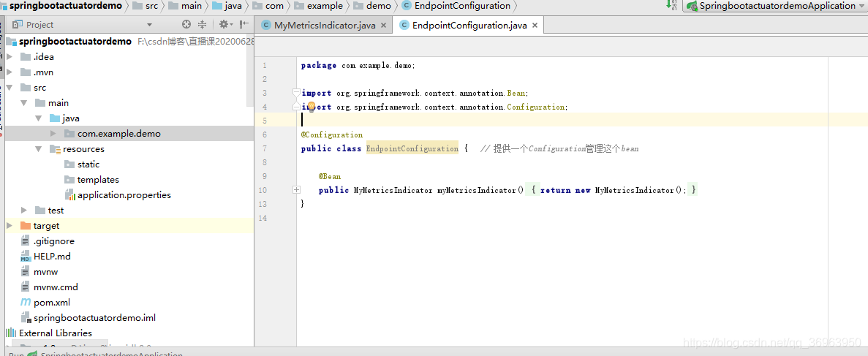Viewport: 868px width, 356px height.
Task: Click the demo breadcrumb
Action: [372, 6]
